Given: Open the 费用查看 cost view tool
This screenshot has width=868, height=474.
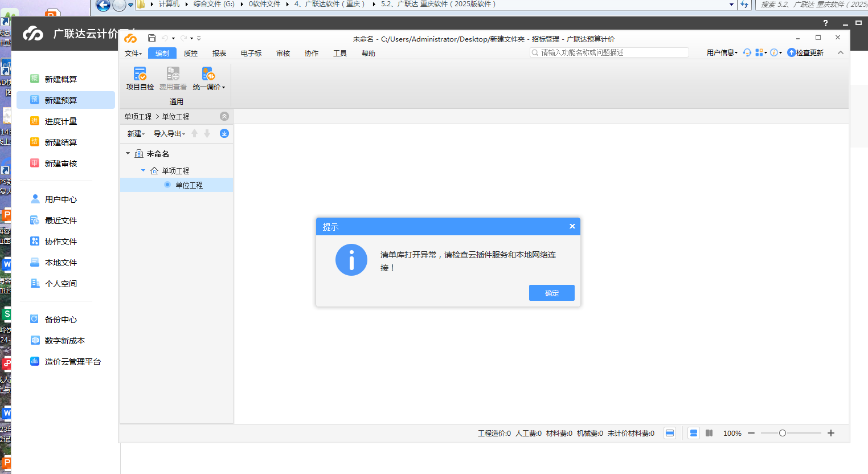Looking at the screenshot, I should point(173,79).
